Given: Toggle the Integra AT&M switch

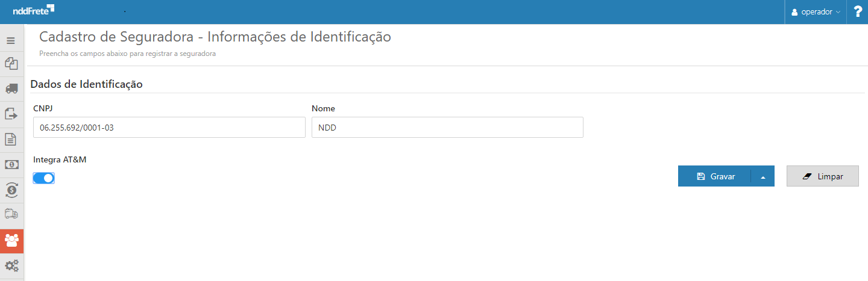Looking at the screenshot, I should pyautogui.click(x=44, y=178).
